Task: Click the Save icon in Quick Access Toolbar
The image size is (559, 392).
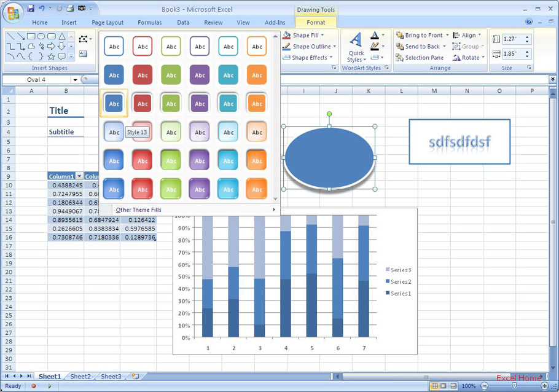Action: pyautogui.click(x=31, y=9)
